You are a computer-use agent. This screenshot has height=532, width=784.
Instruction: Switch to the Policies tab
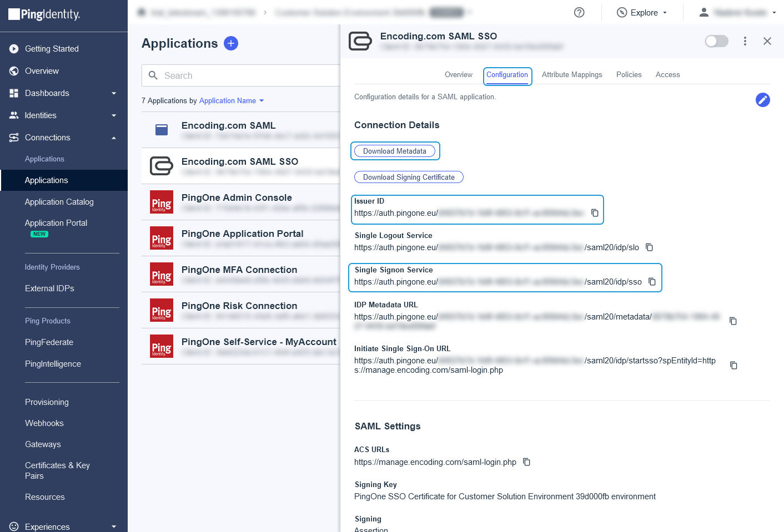629,75
